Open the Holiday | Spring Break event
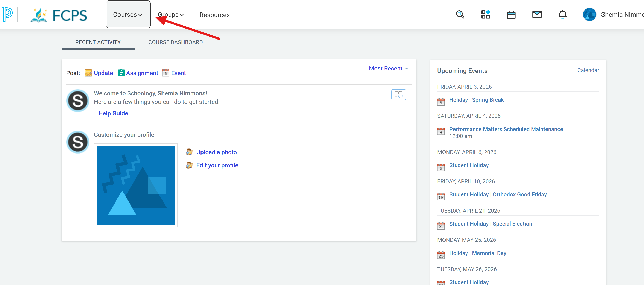Image resolution: width=644 pixels, height=285 pixels. tap(476, 100)
